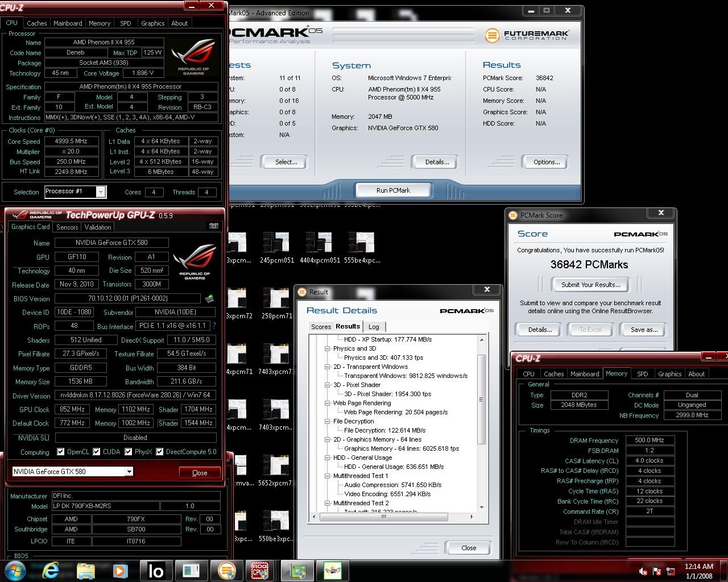Click the Mainboard tab in bottom-right CPU-Z

click(585, 374)
